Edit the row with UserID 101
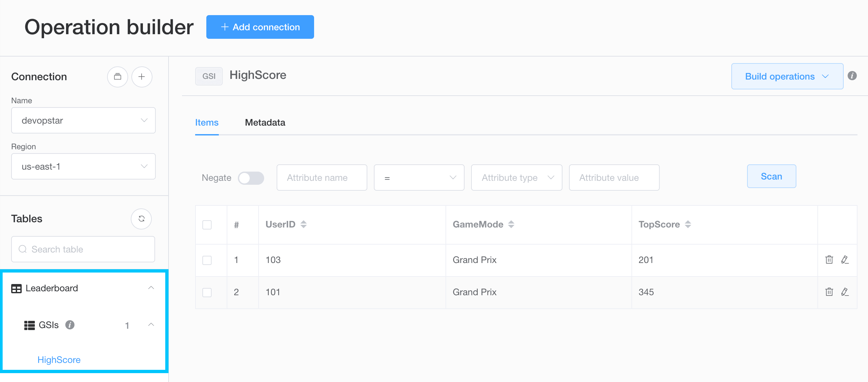The image size is (868, 382). pos(844,292)
